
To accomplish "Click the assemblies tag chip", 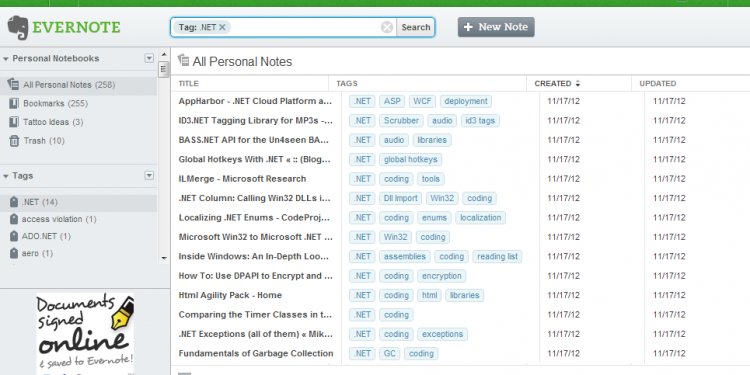I will click(x=405, y=256).
